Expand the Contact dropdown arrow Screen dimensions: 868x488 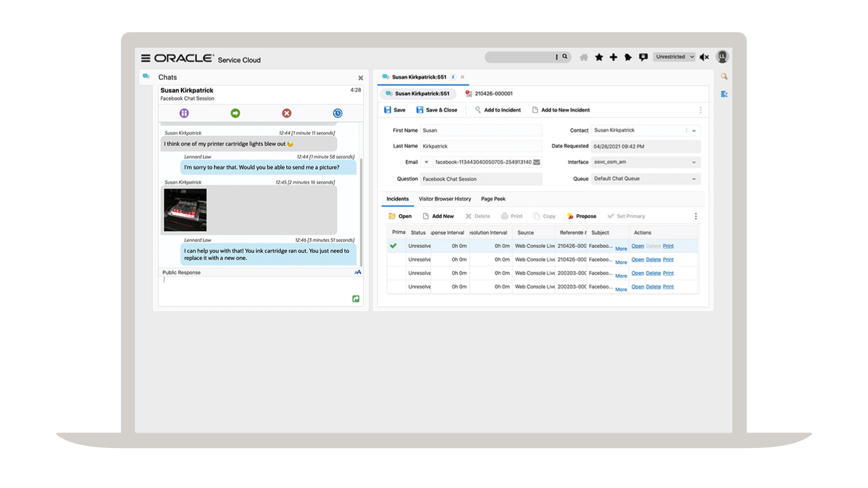[x=694, y=130]
